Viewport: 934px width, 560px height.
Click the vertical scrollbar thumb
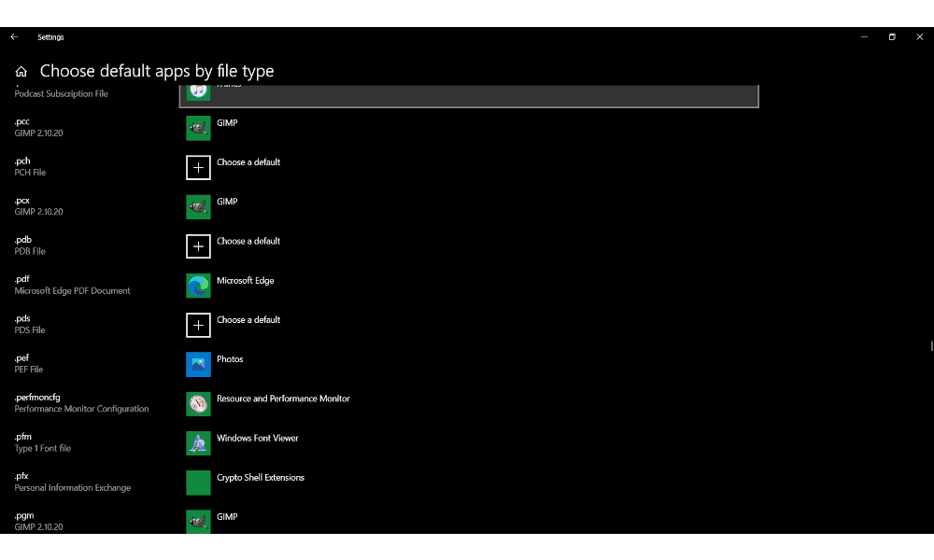pyautogui.click(x=931, y=345)
